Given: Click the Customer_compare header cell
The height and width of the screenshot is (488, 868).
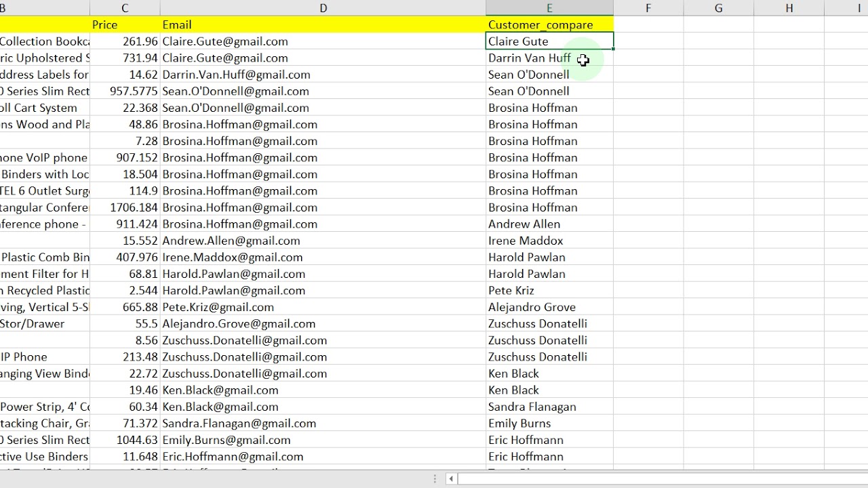Looking at the screenshot, I should [549, 24].
